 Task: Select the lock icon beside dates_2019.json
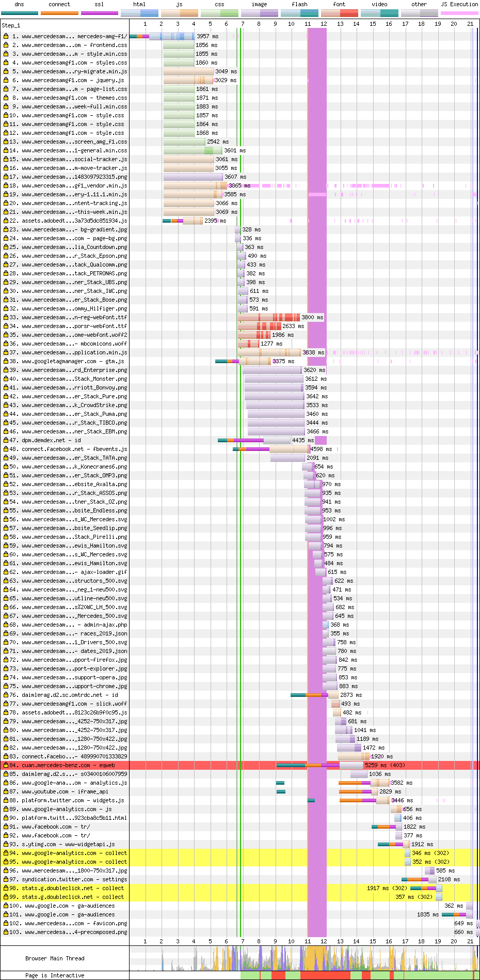click(x=6, y=651)
